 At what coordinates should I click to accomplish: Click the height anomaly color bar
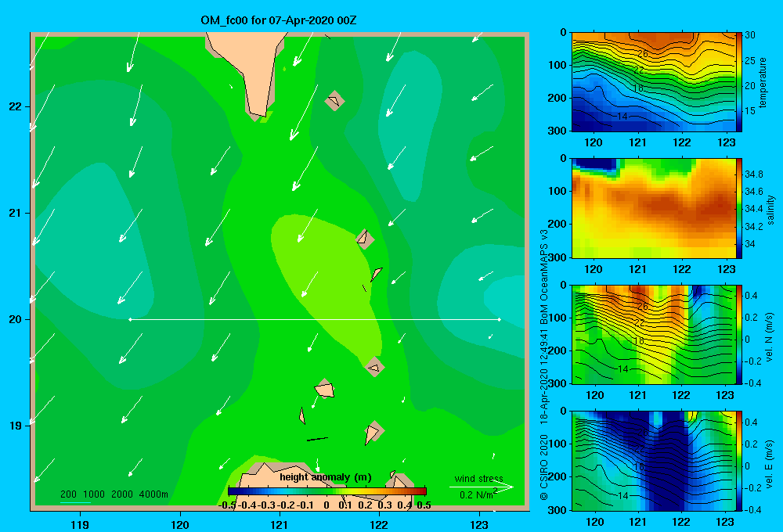(x=327, y=491)
